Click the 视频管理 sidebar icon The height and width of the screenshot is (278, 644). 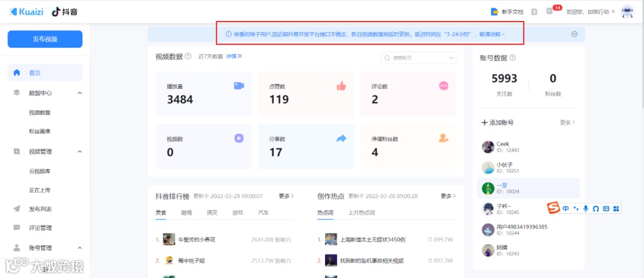17,151
